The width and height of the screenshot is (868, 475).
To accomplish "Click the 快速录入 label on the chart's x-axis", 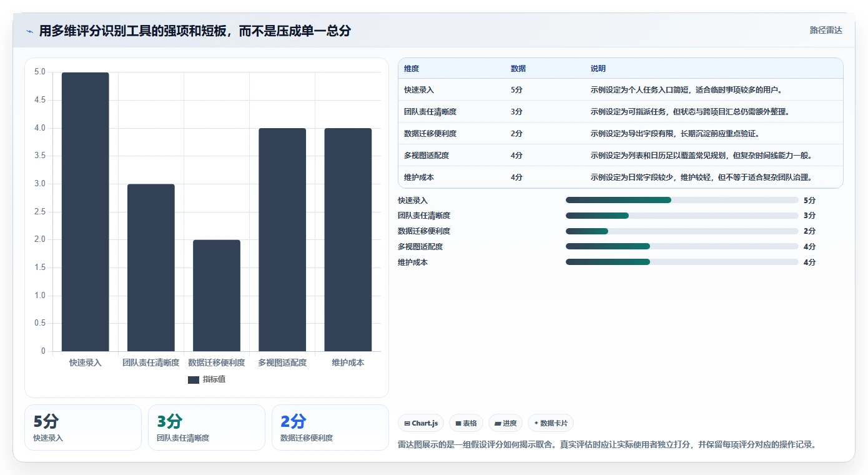I will coord(85,362).
